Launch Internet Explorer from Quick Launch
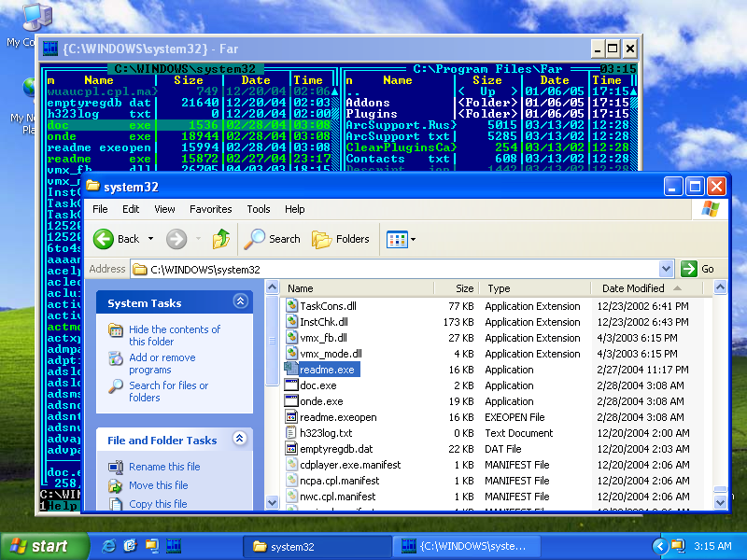 coord(109,546)
